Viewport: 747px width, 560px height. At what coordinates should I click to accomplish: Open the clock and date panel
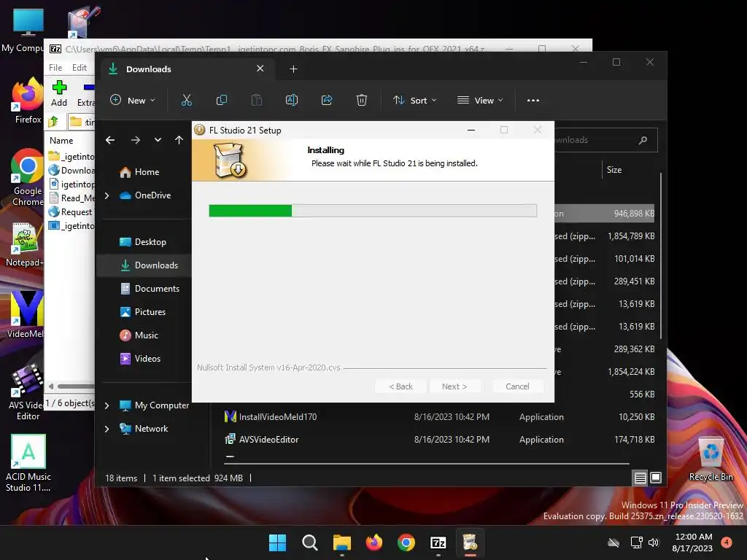(693, 542)
